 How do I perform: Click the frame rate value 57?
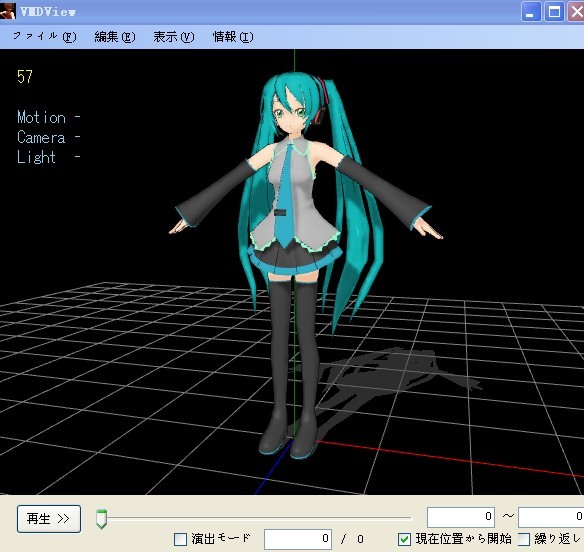(25, 77)
